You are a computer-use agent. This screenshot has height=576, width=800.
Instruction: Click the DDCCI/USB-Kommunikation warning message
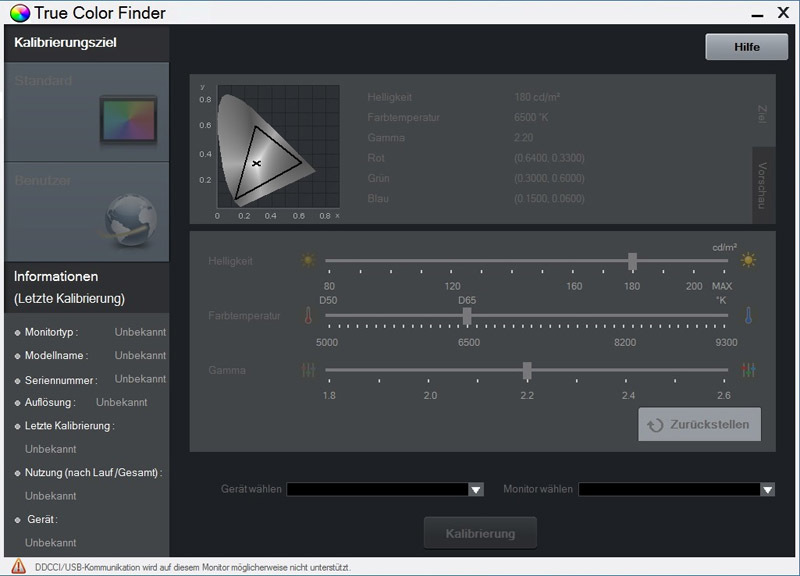point(193,567)
